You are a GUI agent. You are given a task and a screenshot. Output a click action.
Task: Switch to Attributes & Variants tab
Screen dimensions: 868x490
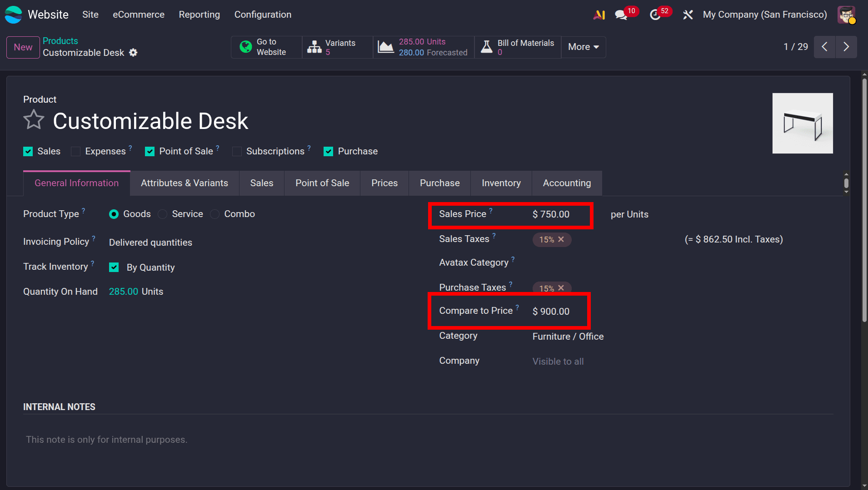pyautogui.click(x=185, y=183)
